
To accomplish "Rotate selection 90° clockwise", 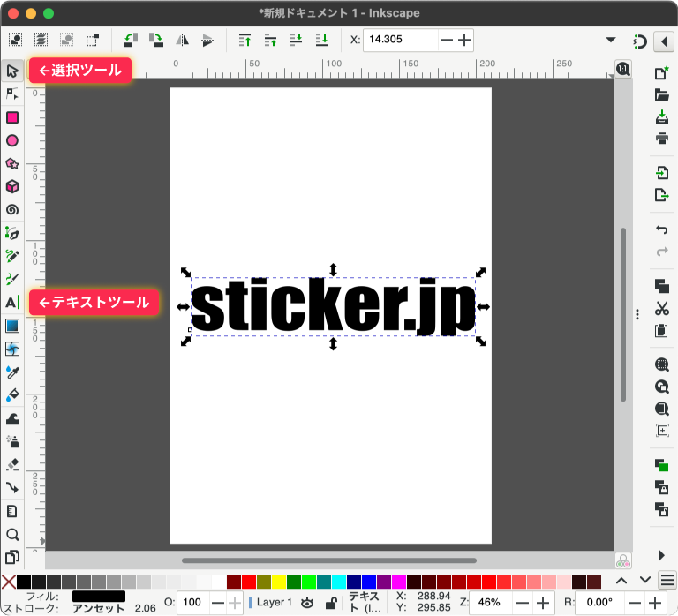I will pos(156,40).
